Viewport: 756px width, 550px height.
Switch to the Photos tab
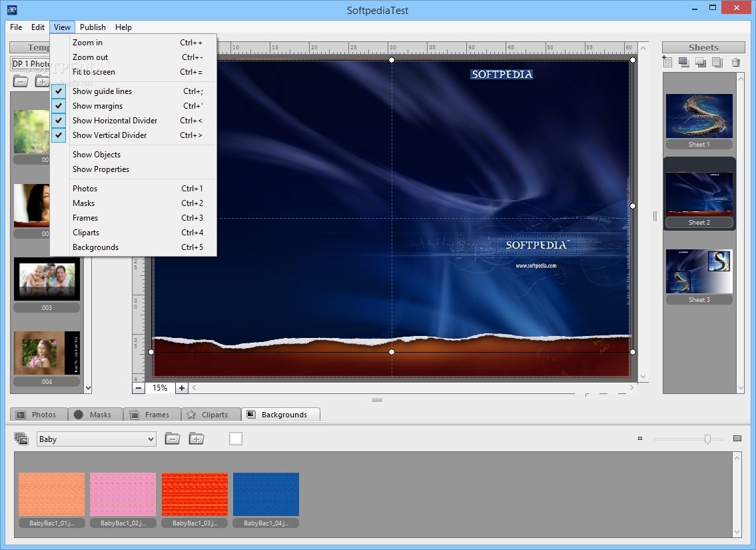coord(38,415)
